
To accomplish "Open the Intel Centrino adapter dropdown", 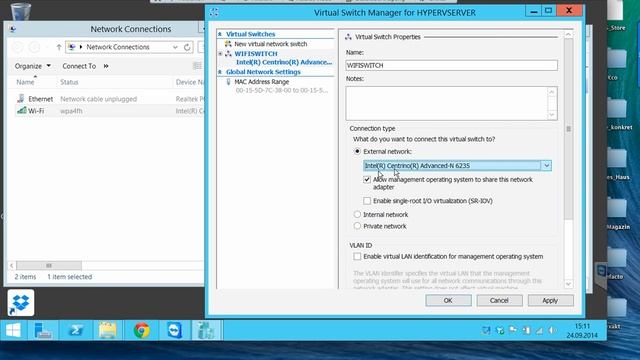I will [x=546, y=165].
